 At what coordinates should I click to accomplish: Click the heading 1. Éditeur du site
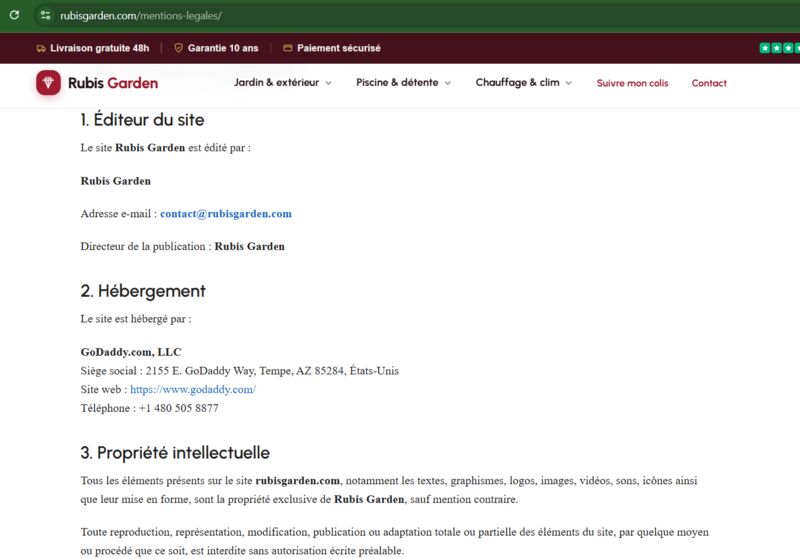point(142,120)
